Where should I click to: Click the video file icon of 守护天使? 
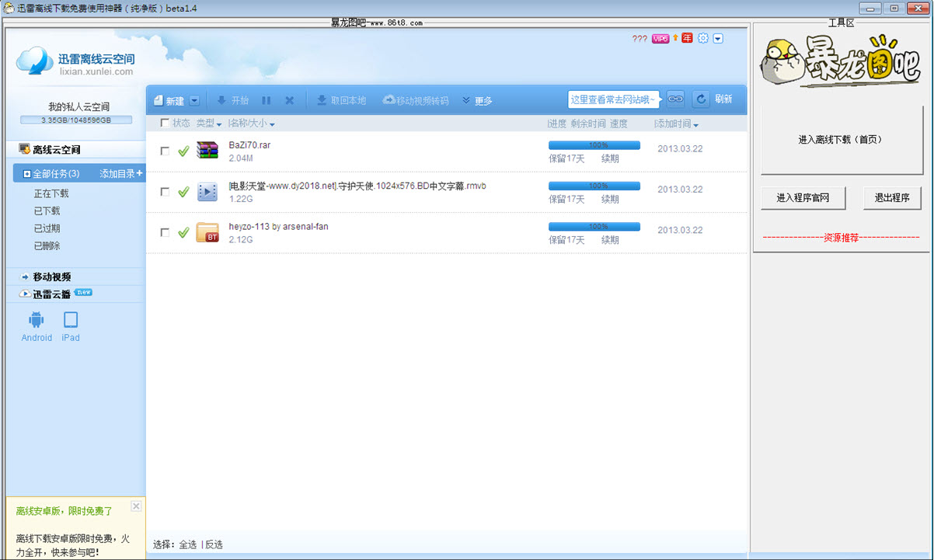click(207, 191)
